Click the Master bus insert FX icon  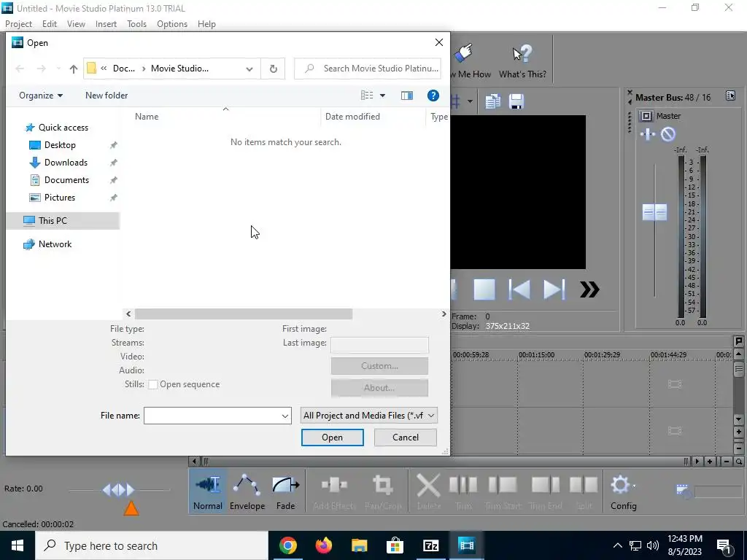click(x=648, y=134)
